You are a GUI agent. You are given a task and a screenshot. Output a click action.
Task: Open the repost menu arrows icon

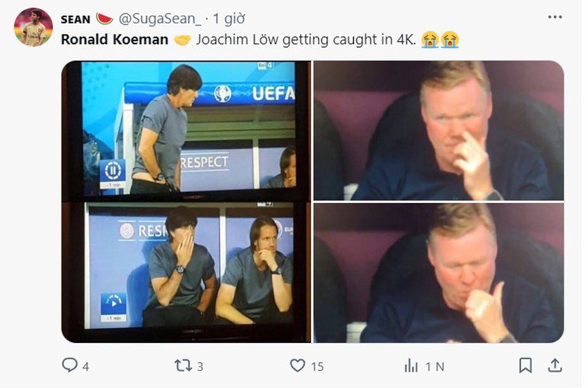(183, 365)
